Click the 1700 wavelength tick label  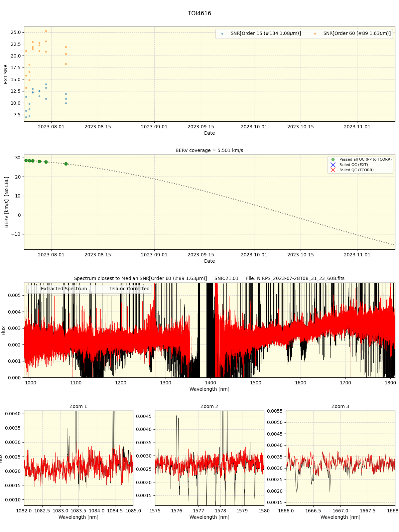tap(345, 383)
